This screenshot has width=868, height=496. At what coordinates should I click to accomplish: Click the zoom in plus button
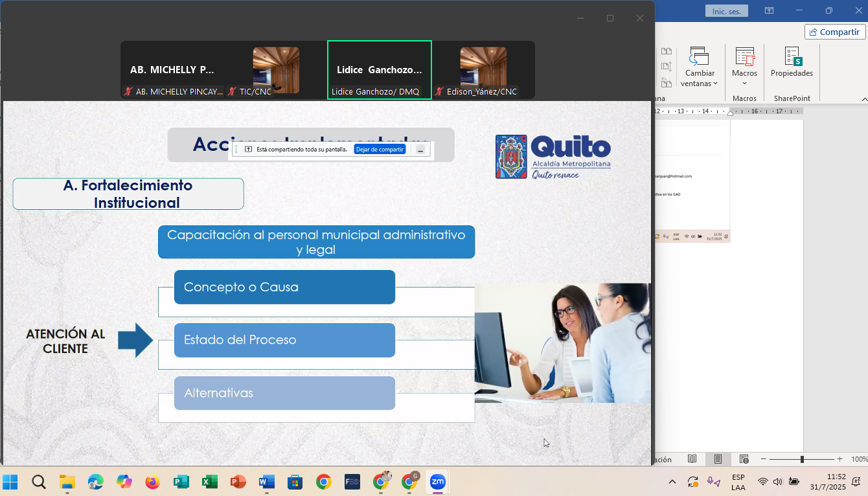point(839,459)
